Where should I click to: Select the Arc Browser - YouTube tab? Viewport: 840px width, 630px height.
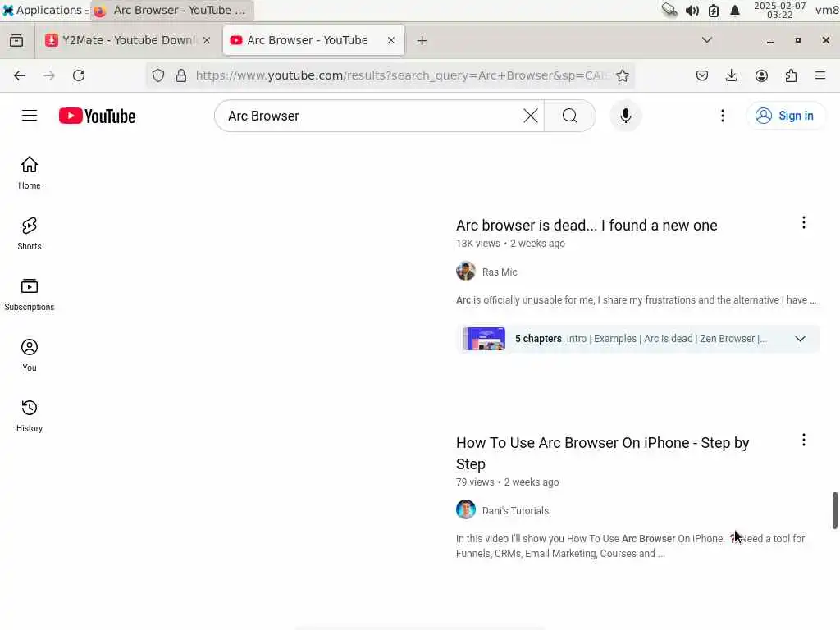[314, 41]
